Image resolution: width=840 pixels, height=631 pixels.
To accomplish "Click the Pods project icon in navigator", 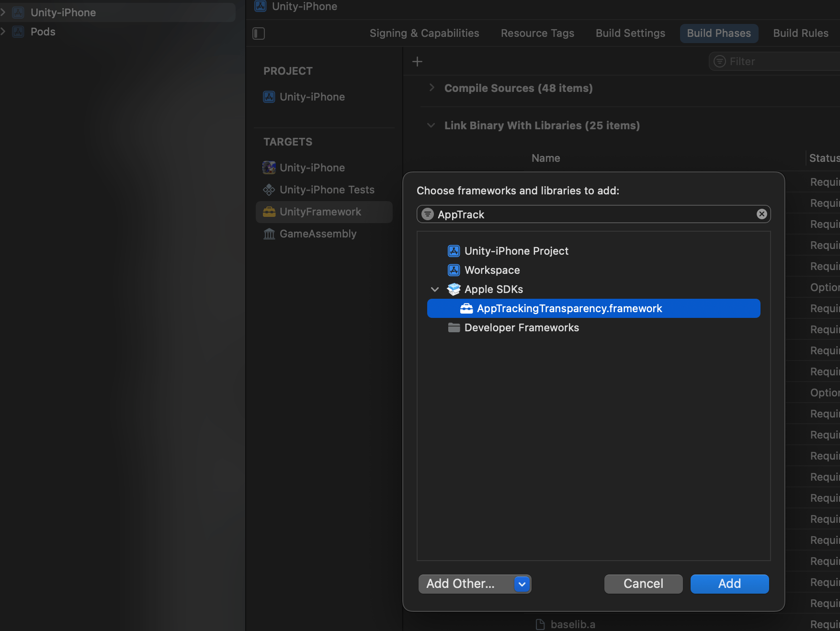I will click(18, 32).
